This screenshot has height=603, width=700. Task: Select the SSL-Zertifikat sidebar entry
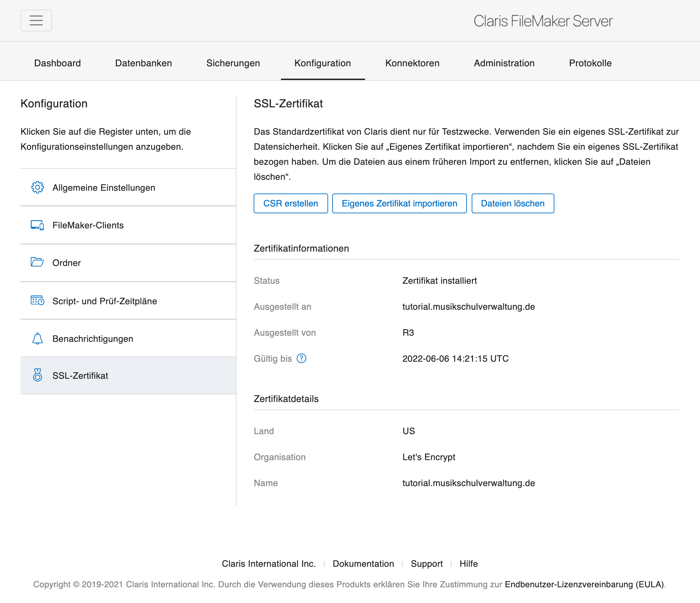(x=128, y=375)
